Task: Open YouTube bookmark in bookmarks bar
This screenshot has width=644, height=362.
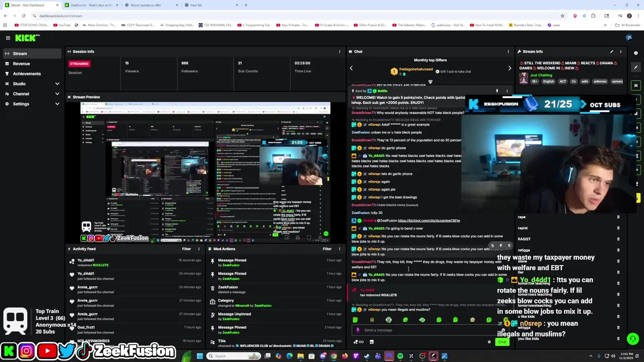Action: click(62, 25)
